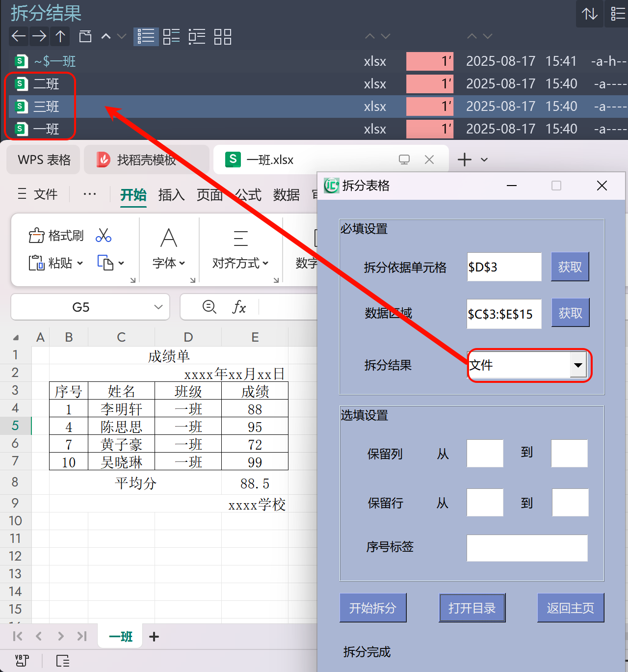Click the VBA icon at the bottom left
Screen dimensions: 628x672
[x=22, y=661]
